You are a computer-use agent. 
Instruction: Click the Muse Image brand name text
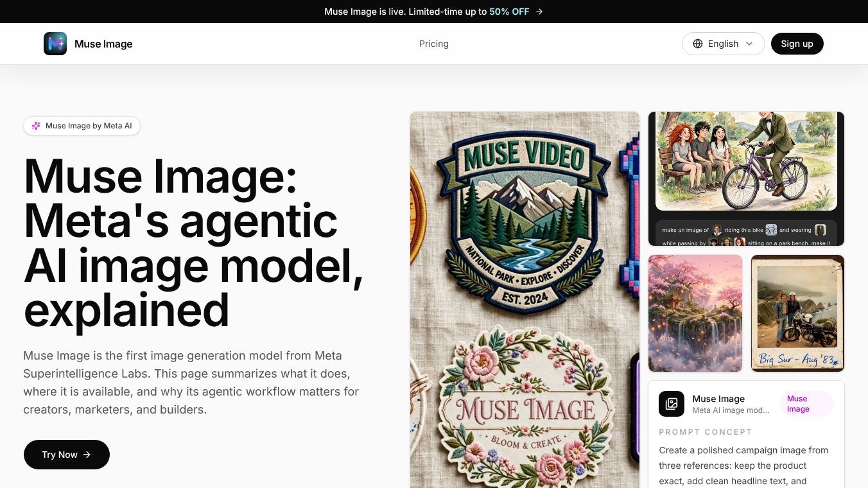[103, 44]
